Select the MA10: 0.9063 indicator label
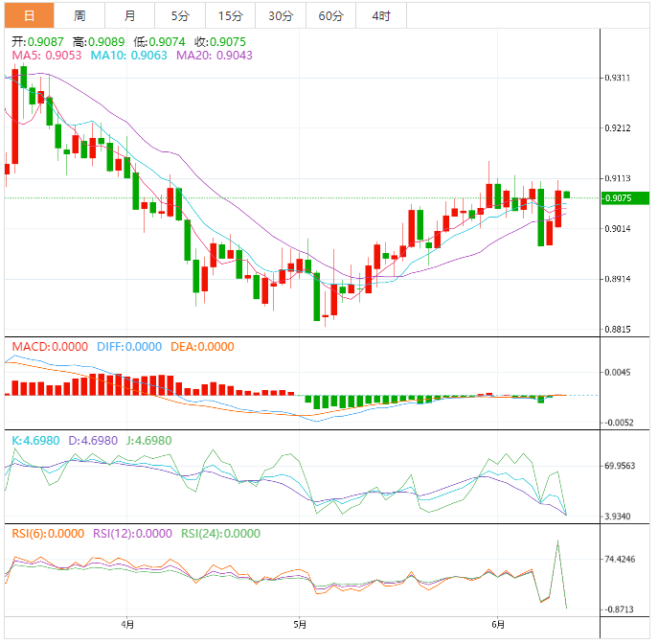 [128, 56]
